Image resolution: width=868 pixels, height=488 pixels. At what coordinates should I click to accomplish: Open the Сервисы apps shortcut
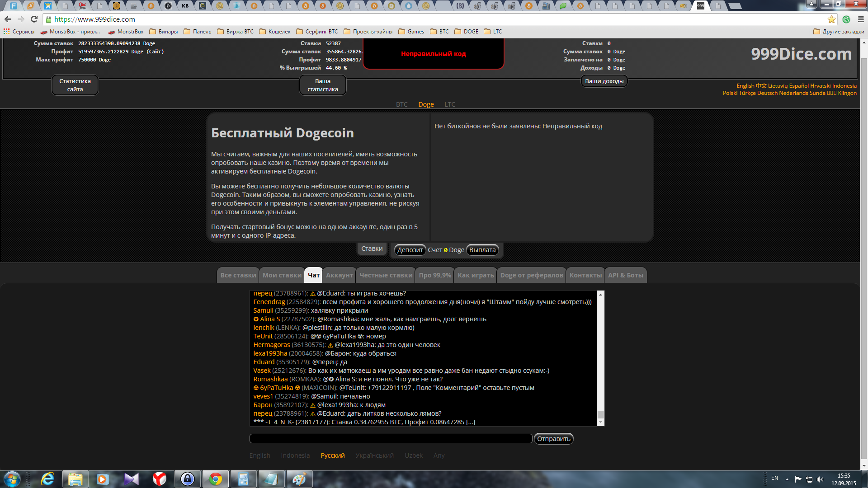pyautogui.click(x=19, y=32)
